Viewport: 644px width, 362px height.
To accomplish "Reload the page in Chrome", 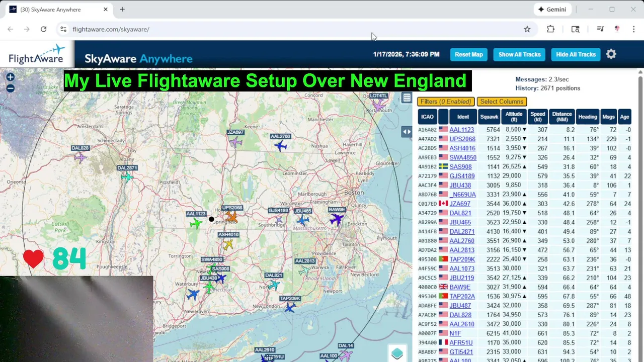I will 44,29.
